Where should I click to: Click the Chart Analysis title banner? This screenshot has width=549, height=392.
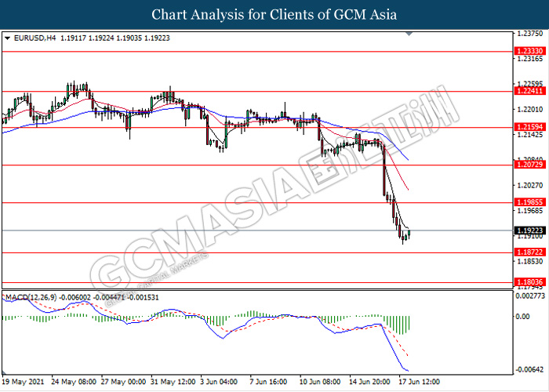pyautogui.click(x=274, y=14)
